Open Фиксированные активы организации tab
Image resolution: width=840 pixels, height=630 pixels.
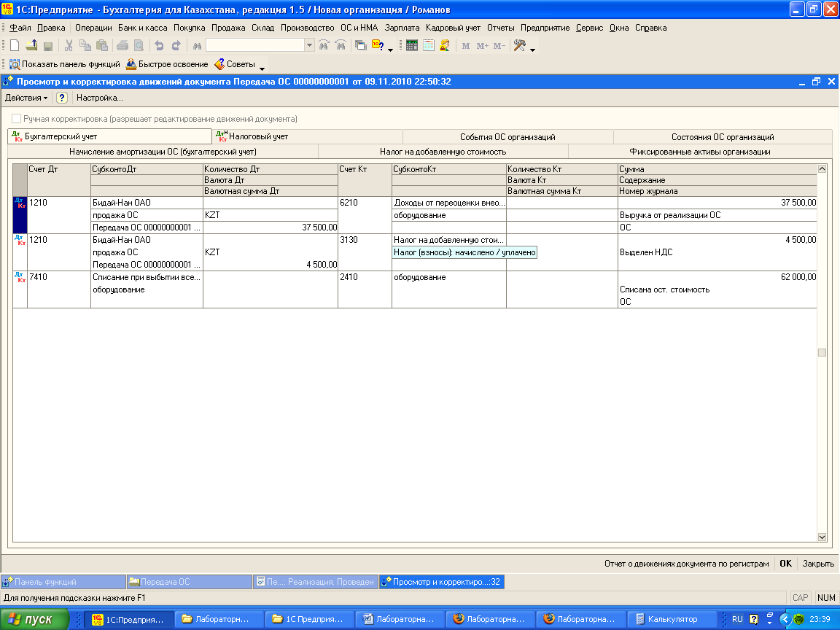(x=700, y=152)
